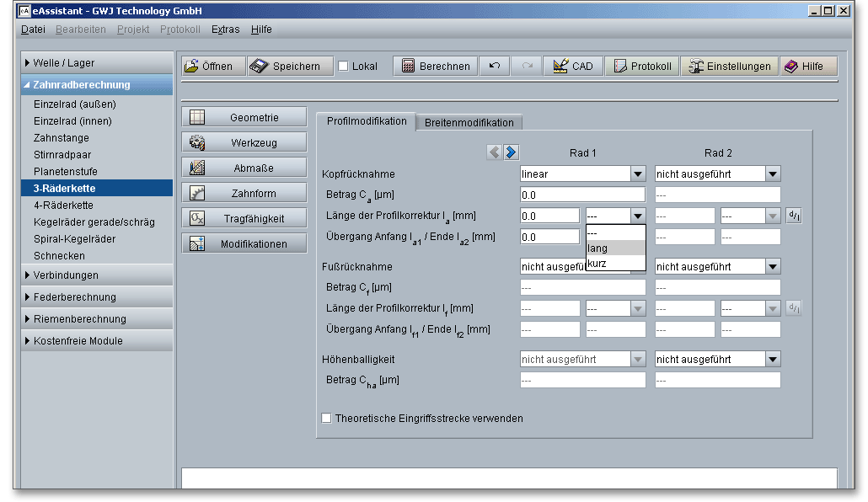Switch to the Breitenmodifikation tab

point(469,122)
